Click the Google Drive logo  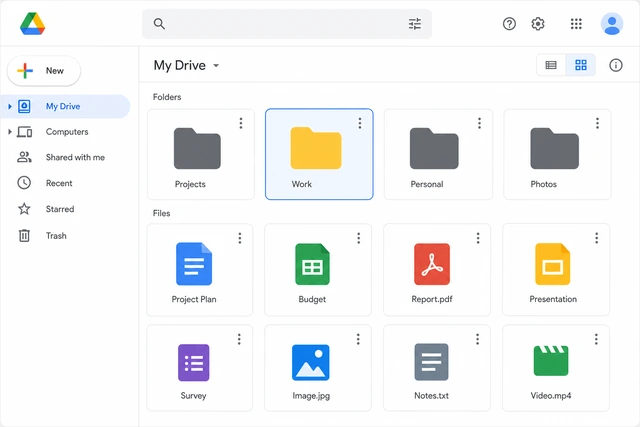tap(32, 24)
